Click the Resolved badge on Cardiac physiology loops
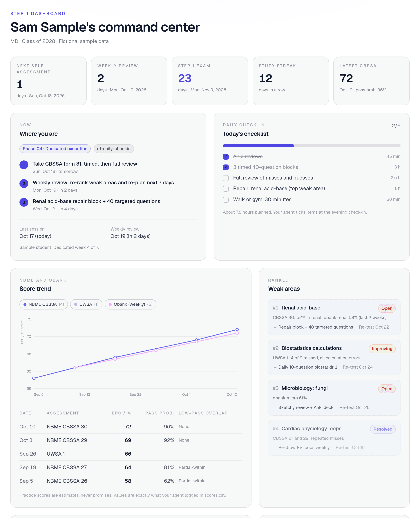 (383, 429)
